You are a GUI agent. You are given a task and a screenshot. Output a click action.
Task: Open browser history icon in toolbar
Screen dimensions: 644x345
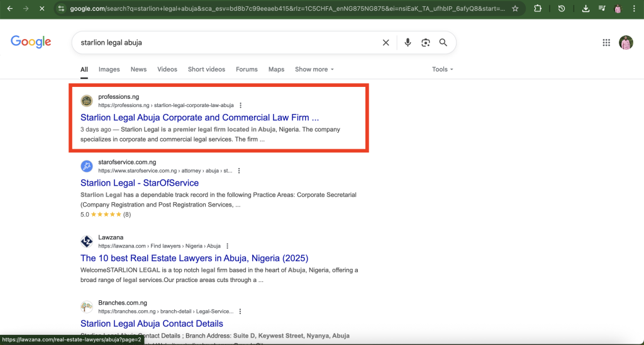coord(562,8)
